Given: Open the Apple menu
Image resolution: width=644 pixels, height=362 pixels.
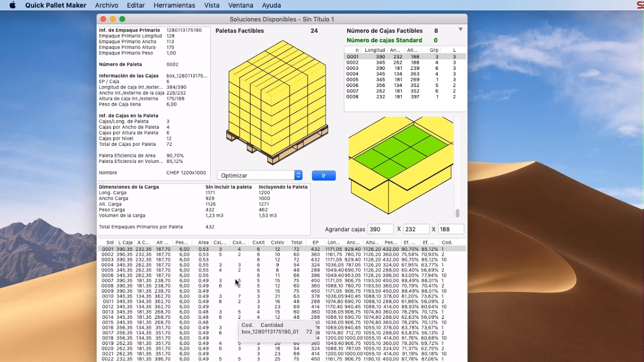Looking at the screenshot, I should click(x=13, y=5).
